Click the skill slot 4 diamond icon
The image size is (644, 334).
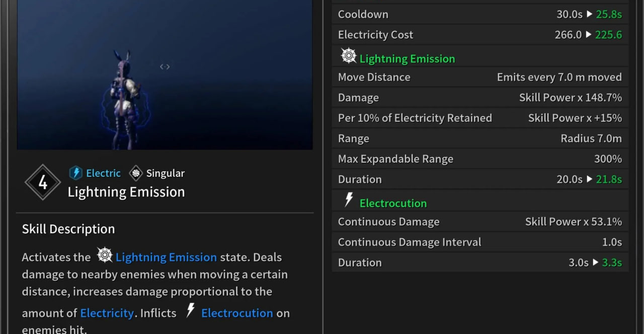click(43, 182)
